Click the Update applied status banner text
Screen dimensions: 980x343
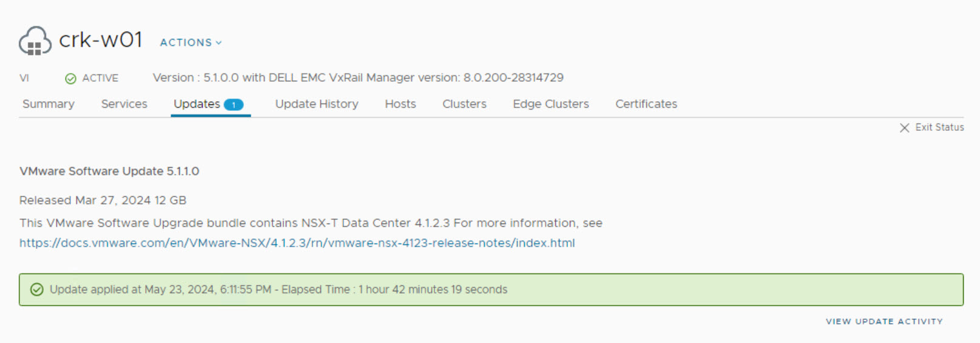pos(278,290)
